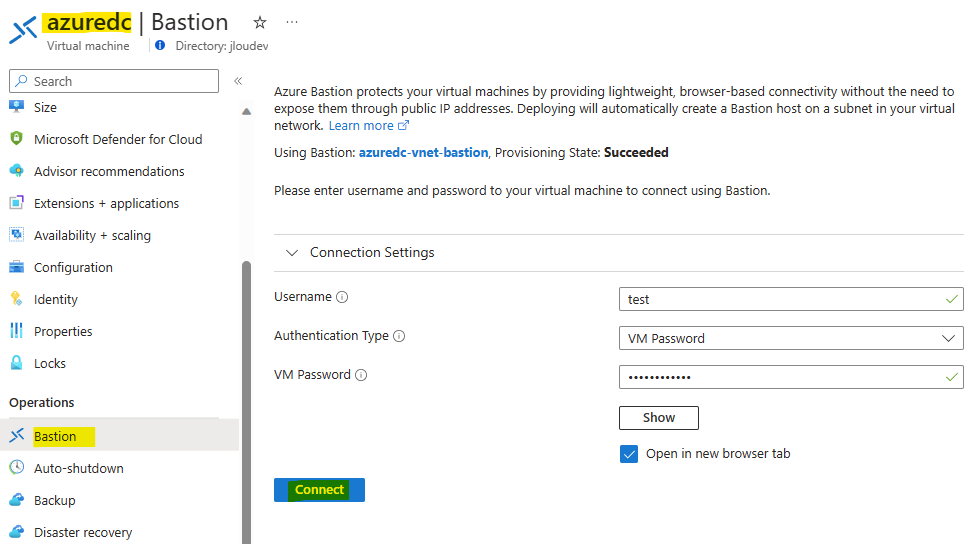
Task: Click the Azure Bastion logo icon in header
Action: pyautogui.click(x=23, y=30)
